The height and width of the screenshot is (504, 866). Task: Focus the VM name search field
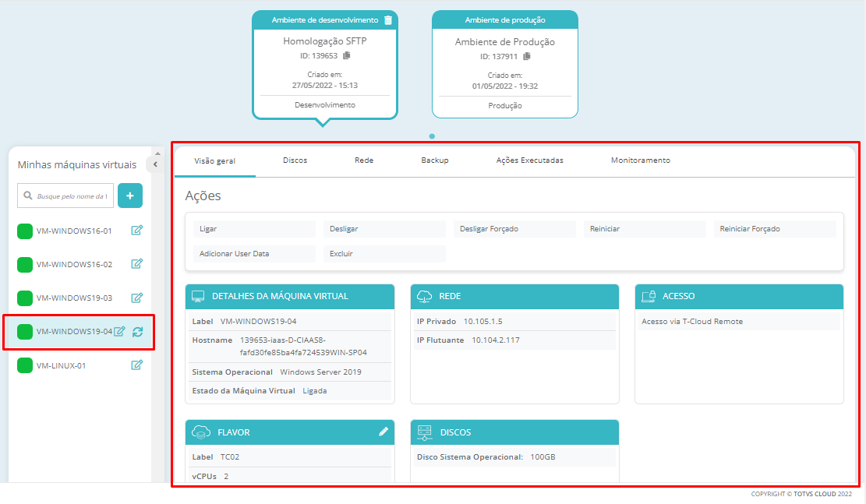click(65, 196)
